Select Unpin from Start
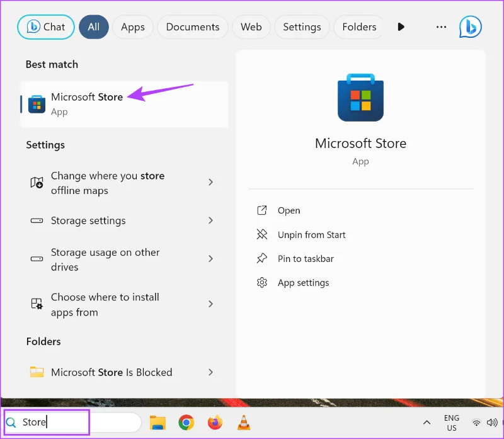The image size is (504, 439). tap(311, 235)
